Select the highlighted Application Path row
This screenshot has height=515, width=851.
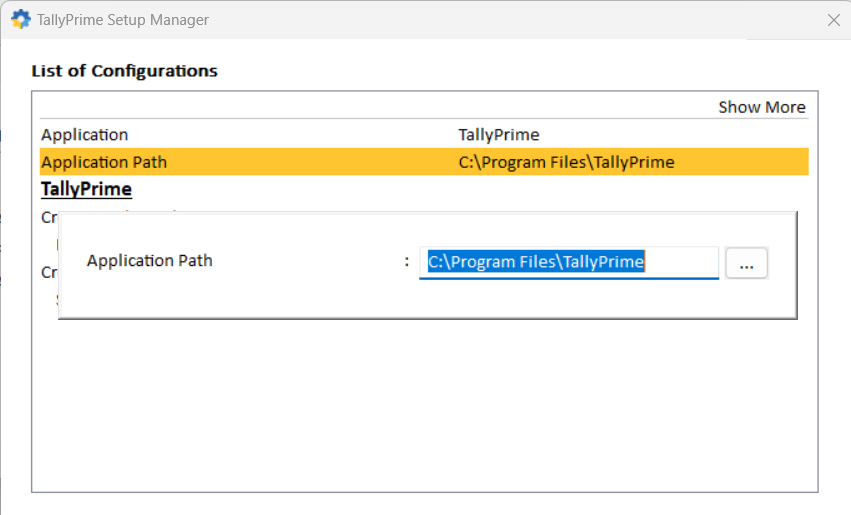424,162
